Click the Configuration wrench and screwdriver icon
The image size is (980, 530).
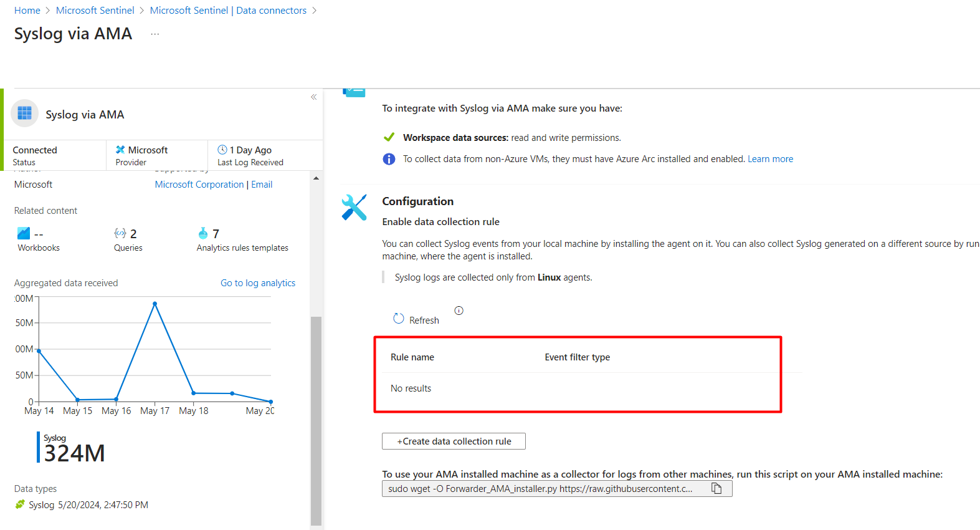(354, 207)
